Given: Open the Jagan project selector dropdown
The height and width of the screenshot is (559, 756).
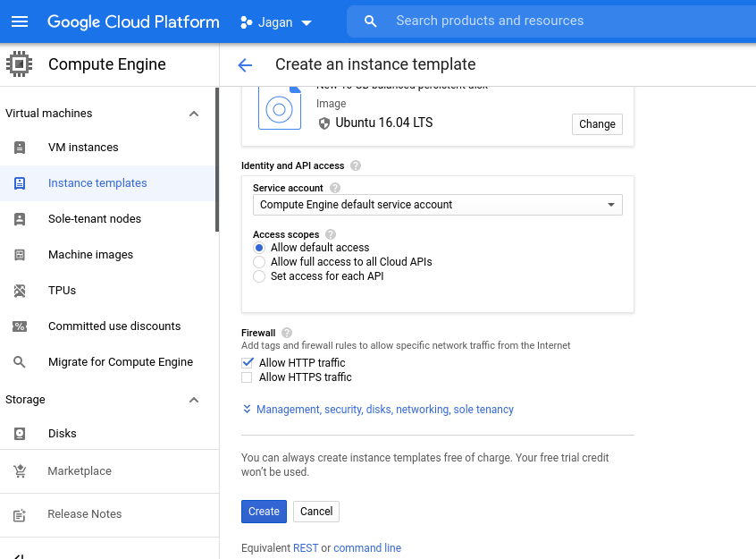Looking at the screenshot, I should [276, 22].
